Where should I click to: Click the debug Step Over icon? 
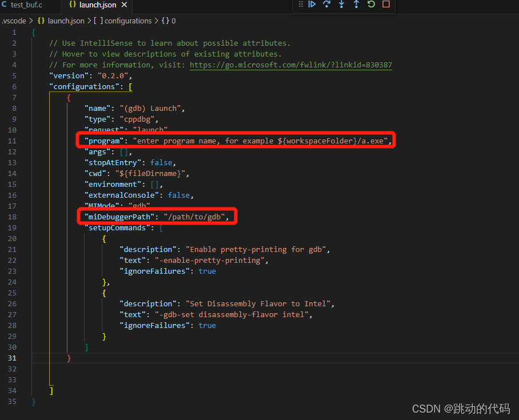[327, 5]
